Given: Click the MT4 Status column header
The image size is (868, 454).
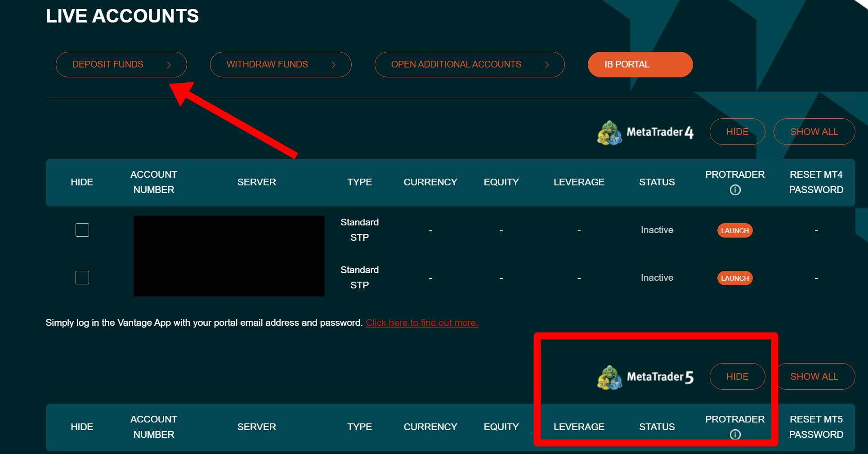Looking at the screenshot, I should [x=657, y=182].
